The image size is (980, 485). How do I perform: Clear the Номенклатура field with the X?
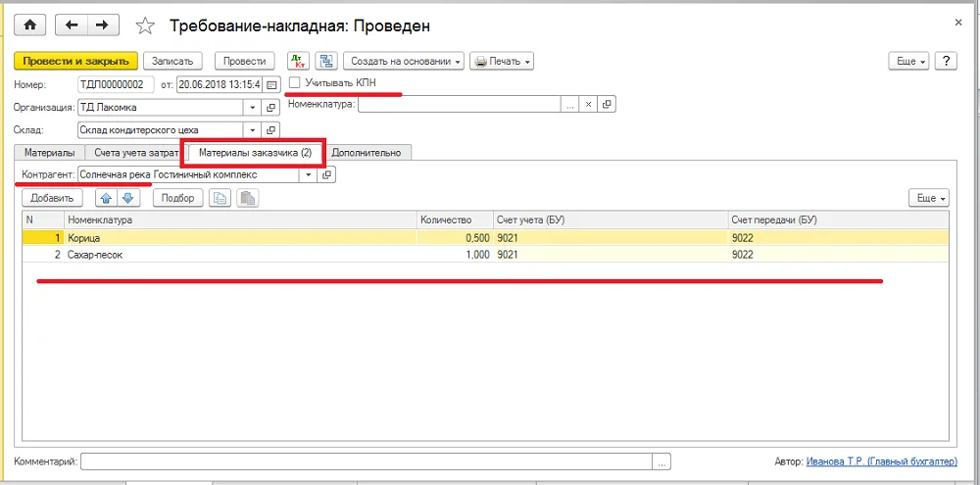(587, 105)
